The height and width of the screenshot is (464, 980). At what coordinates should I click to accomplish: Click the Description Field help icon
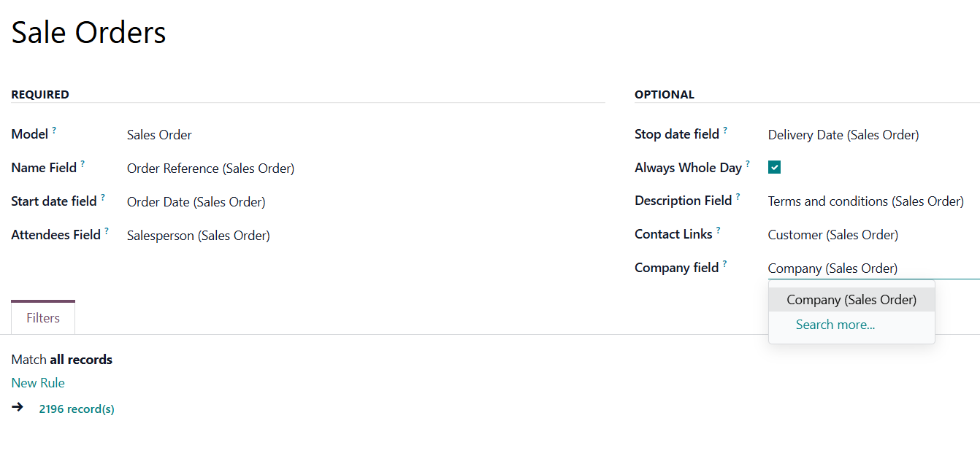coord(738,197)
